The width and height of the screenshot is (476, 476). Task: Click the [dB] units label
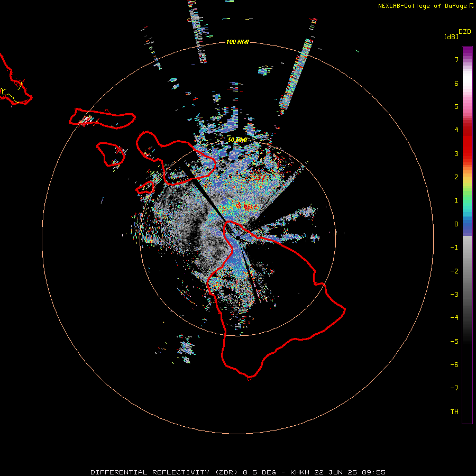[x=451, y=37]
